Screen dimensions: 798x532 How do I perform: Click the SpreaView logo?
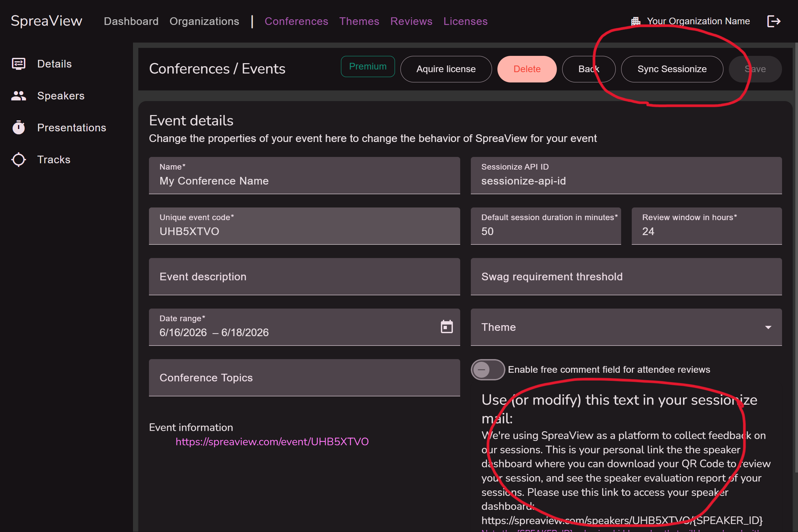coord(47,21)
